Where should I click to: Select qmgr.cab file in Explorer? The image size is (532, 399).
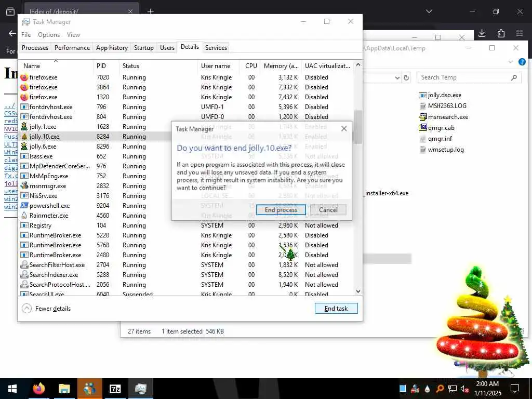436,128
